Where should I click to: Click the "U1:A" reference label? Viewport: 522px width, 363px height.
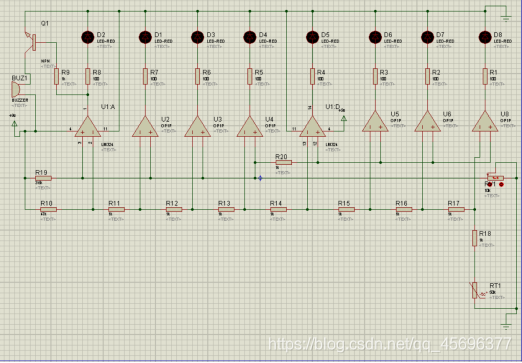point(108,107)
